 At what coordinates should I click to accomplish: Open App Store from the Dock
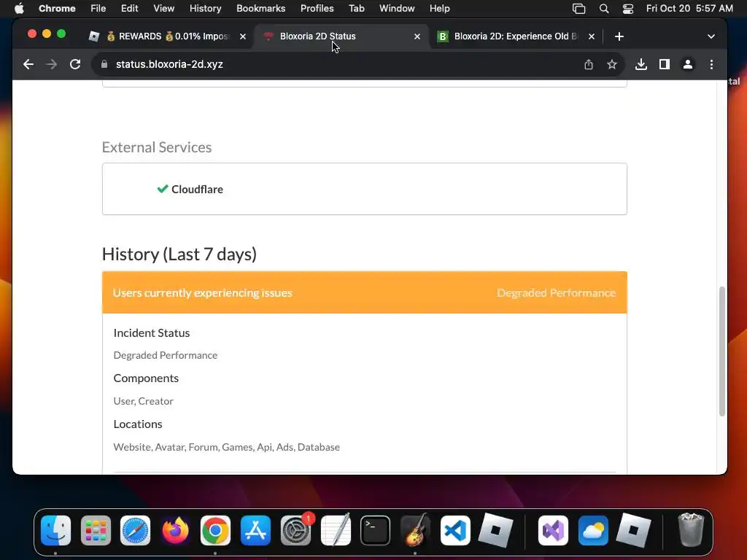255,530
